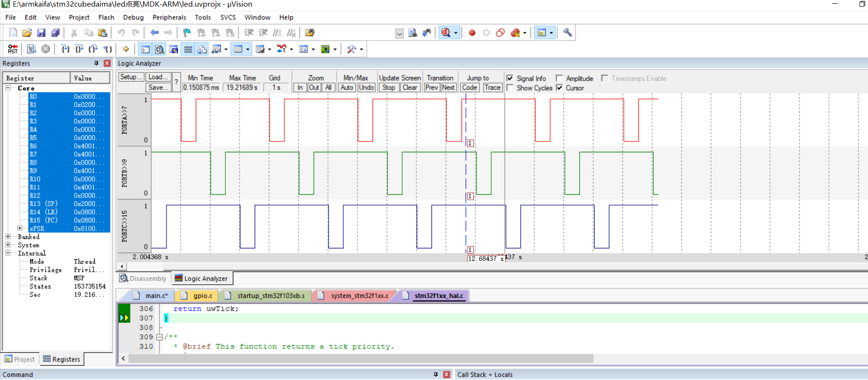Open the Flash menu
The image size is (868, 380).
[106, 17]
